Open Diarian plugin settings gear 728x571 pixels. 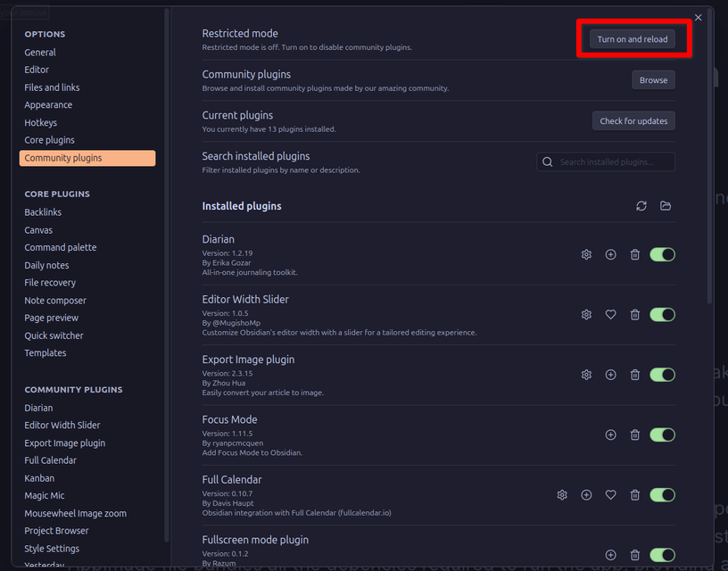pyautogui.click(x=586, y=254)
